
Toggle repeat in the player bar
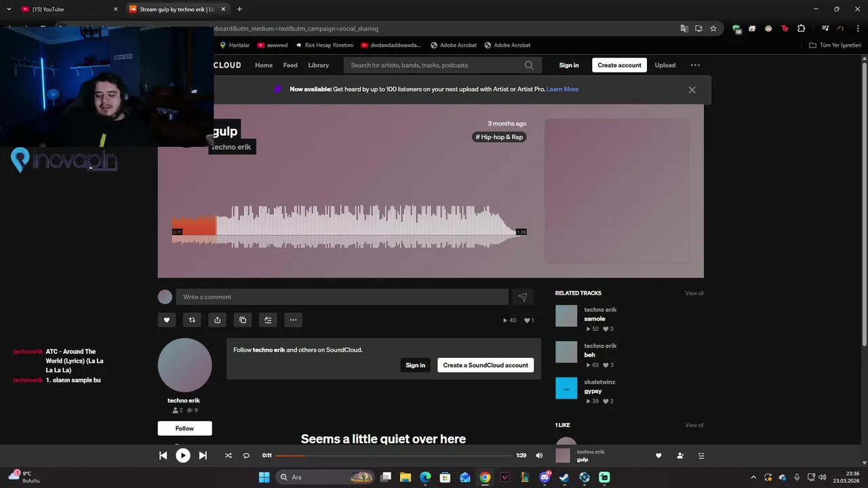pyautogui.click(x=246, y=455)
